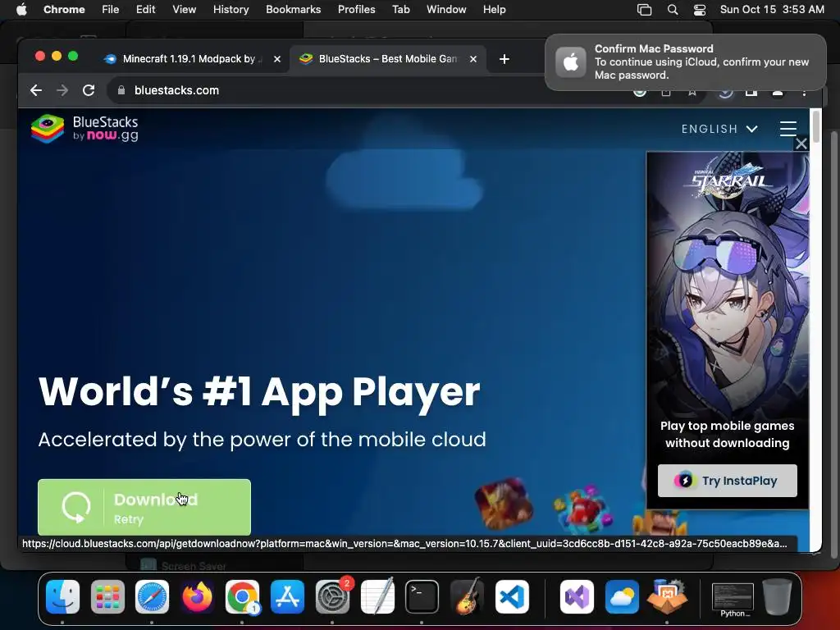
Task: Open the ENGLISH language dropdown
Action: (x=719, y=129)
